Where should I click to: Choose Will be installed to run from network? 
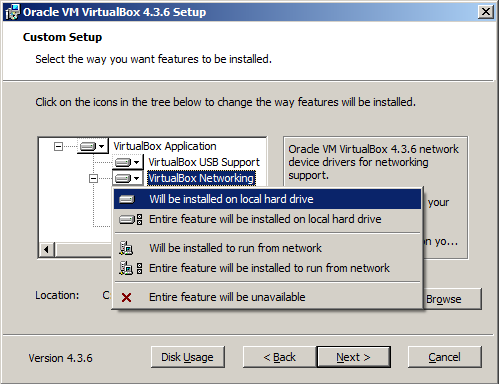tap(267, 248)
